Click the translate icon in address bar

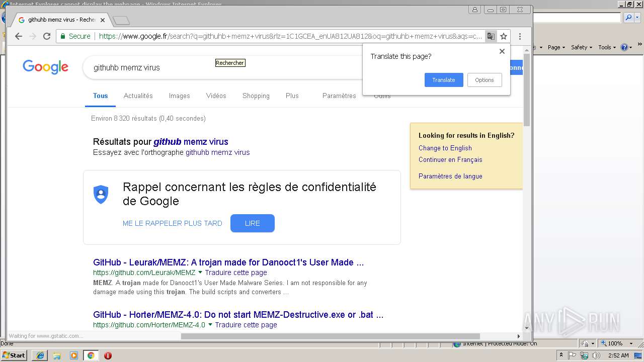point(491,36)
